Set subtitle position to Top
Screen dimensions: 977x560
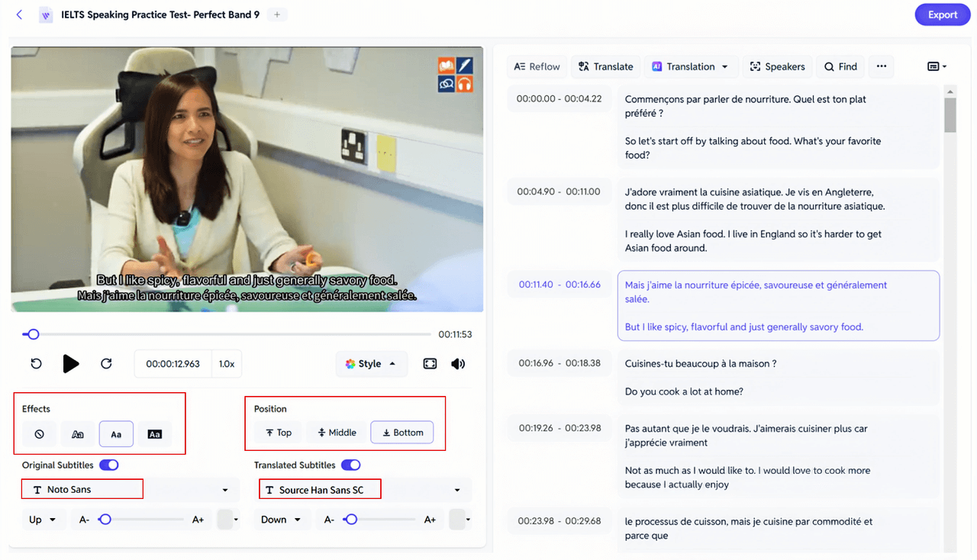tap(279, 433)
